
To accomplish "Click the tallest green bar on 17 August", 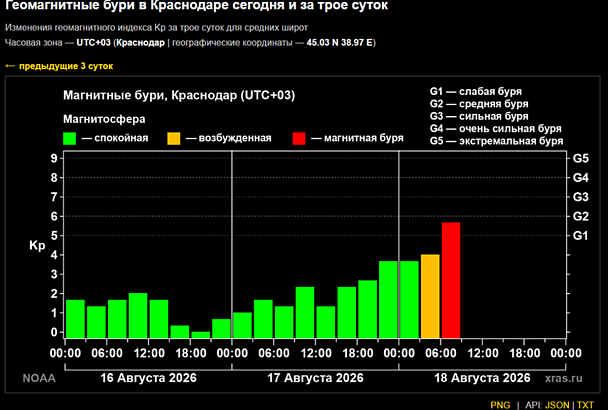I will tap(388, 299).
